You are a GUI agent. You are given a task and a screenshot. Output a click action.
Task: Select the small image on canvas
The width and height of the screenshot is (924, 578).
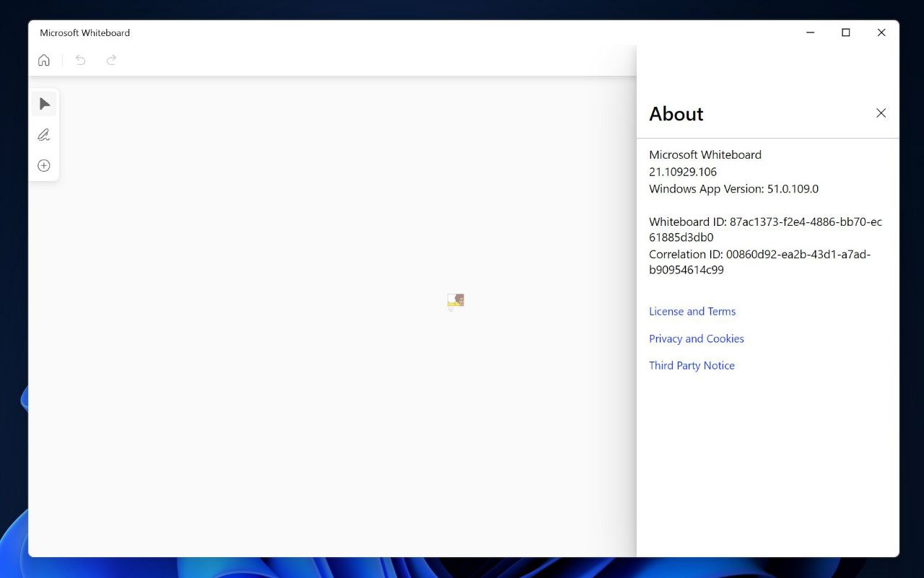tap(456, 301)
